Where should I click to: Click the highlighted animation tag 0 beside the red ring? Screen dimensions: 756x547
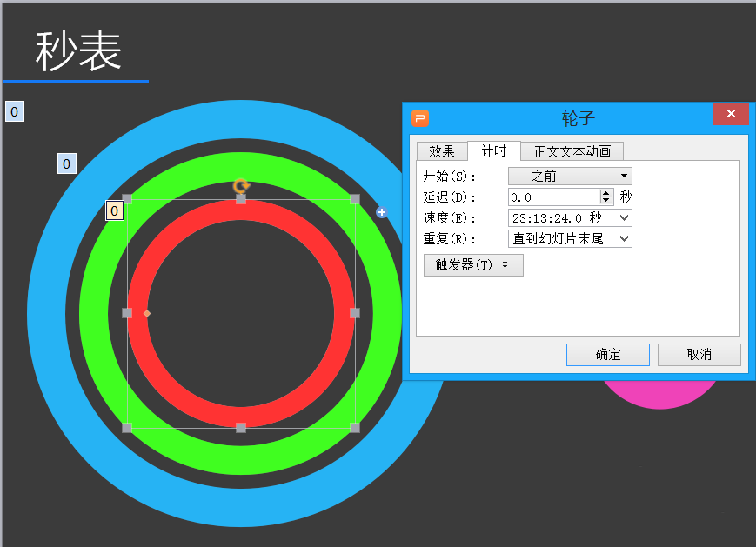coord(114,210)
